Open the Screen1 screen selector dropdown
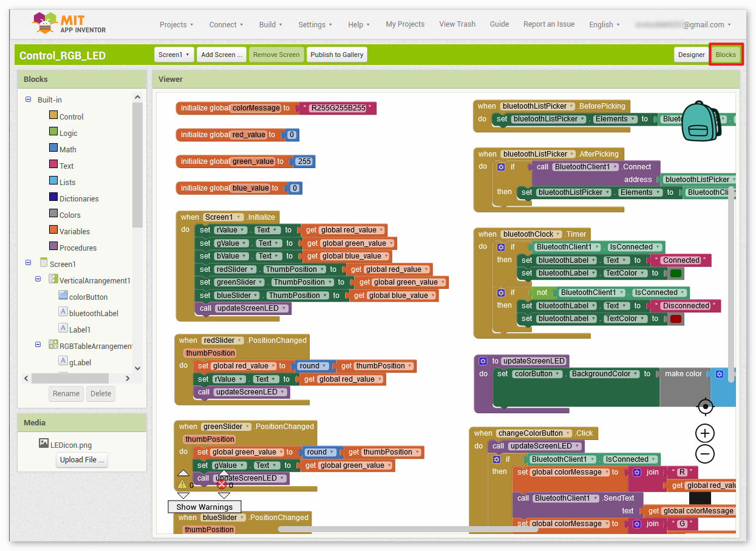Image resolution: width=756 pixels, height=551 pixels. click(174, 55)
